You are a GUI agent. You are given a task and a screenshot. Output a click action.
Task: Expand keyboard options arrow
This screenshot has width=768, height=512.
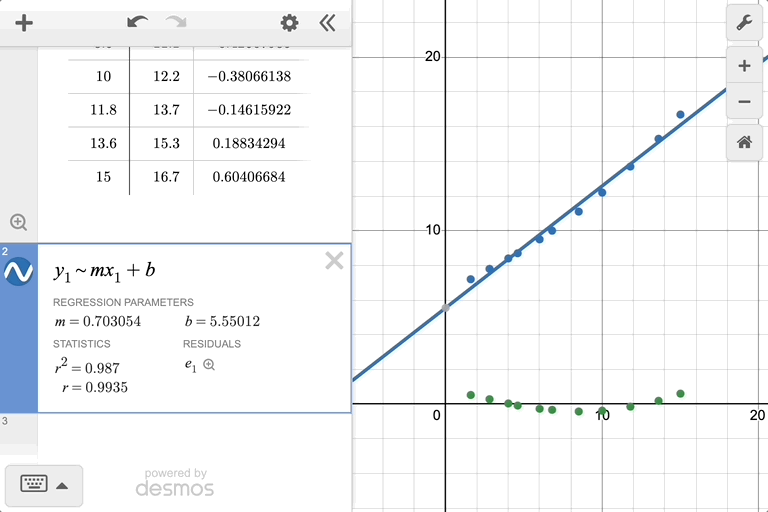tap(62, 486)
